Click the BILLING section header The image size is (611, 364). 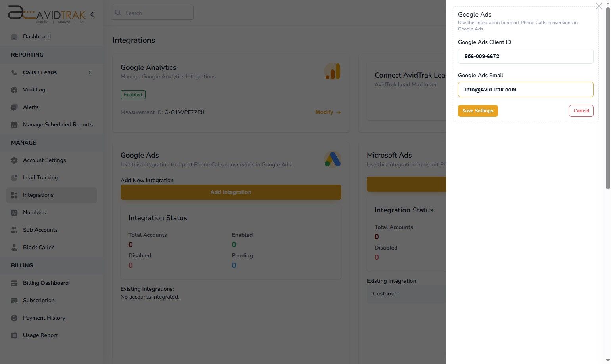click(x=22, y=266)
